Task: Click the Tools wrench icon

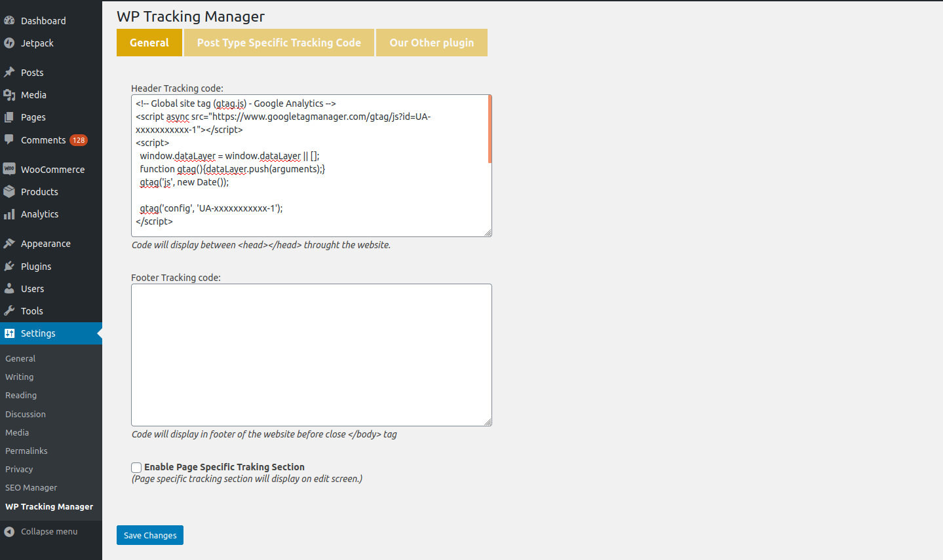Action: [x=9, y=311]
